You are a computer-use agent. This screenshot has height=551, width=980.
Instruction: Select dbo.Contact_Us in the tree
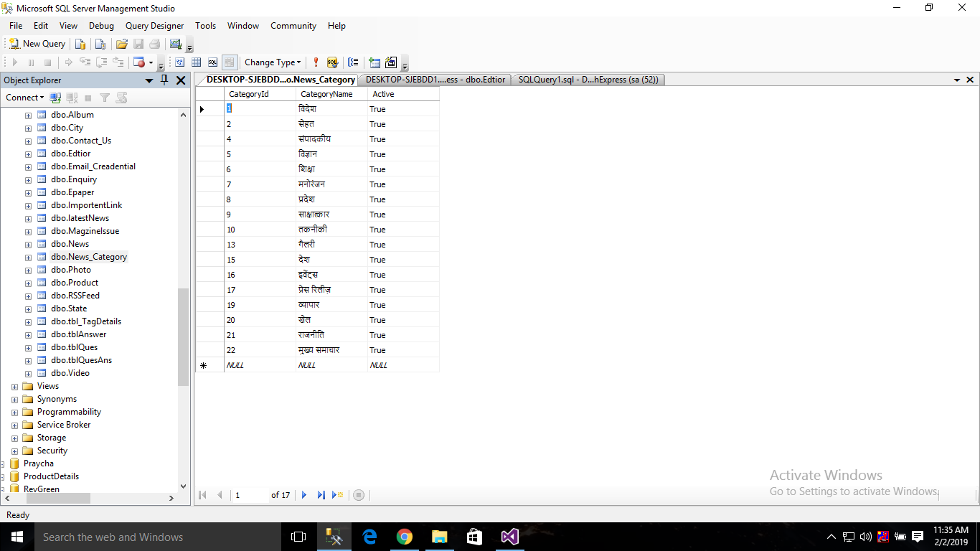tap(81, 141)
